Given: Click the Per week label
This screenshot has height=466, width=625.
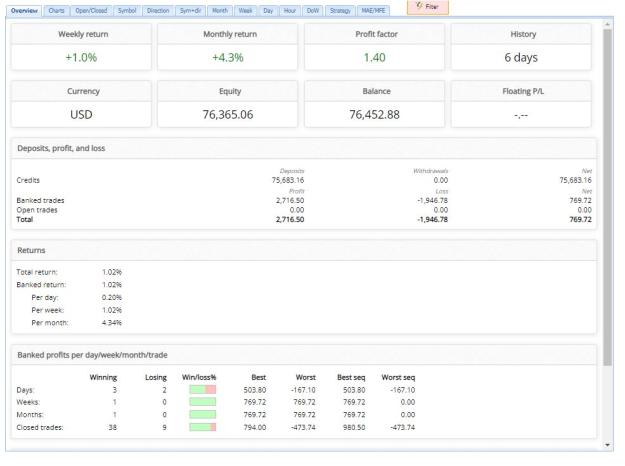Looking at the screenshot, I should tap(47, 310).
